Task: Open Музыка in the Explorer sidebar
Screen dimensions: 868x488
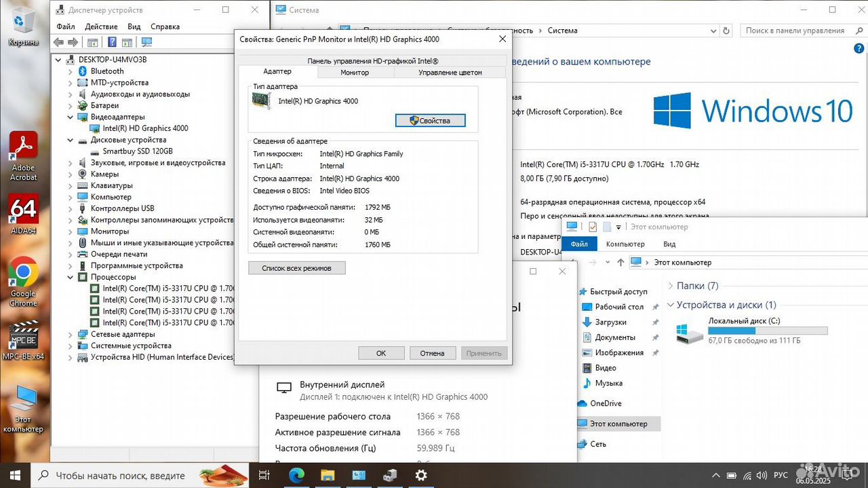Action: click(608, 383)
